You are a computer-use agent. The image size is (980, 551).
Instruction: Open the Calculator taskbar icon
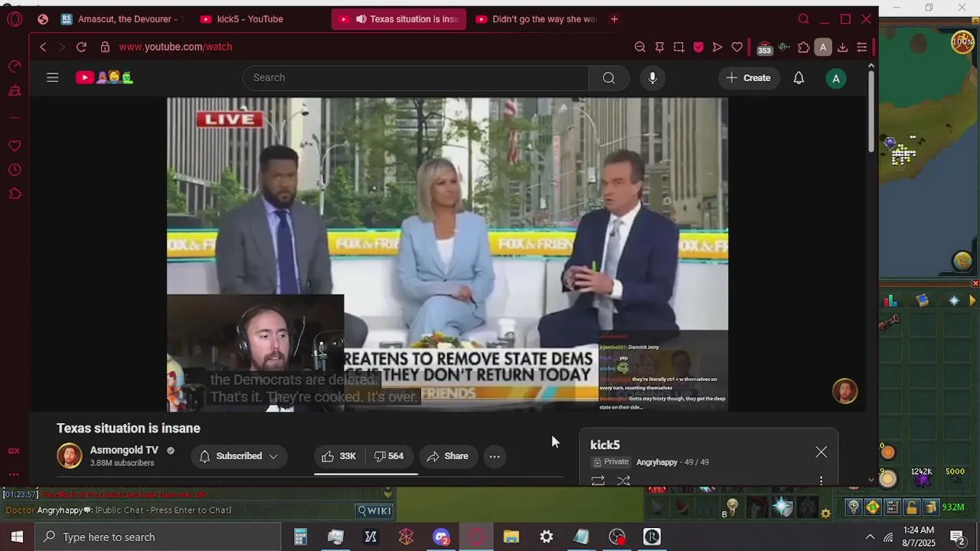pos(300,537)
